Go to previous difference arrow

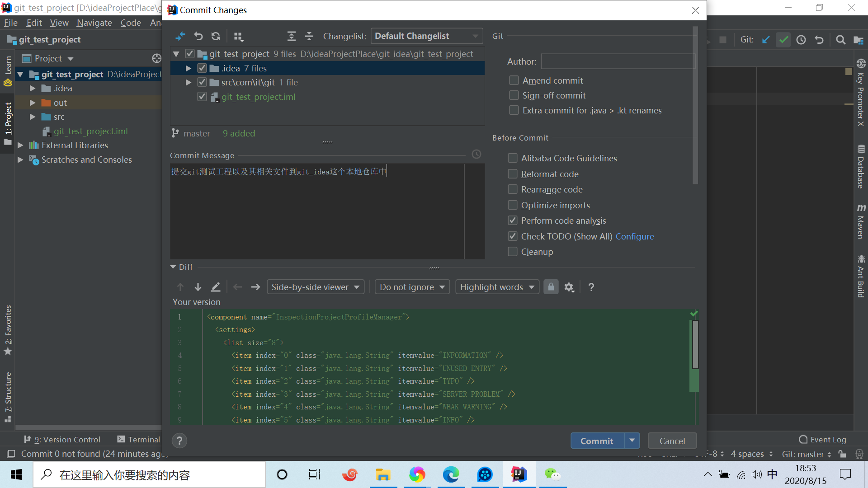click(180, 287)
